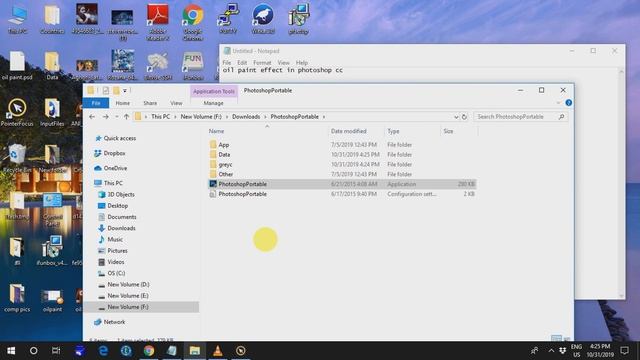Select OneDrive in the navigation pane
Screen dimensions: 640x360
(x=115, y=168)
